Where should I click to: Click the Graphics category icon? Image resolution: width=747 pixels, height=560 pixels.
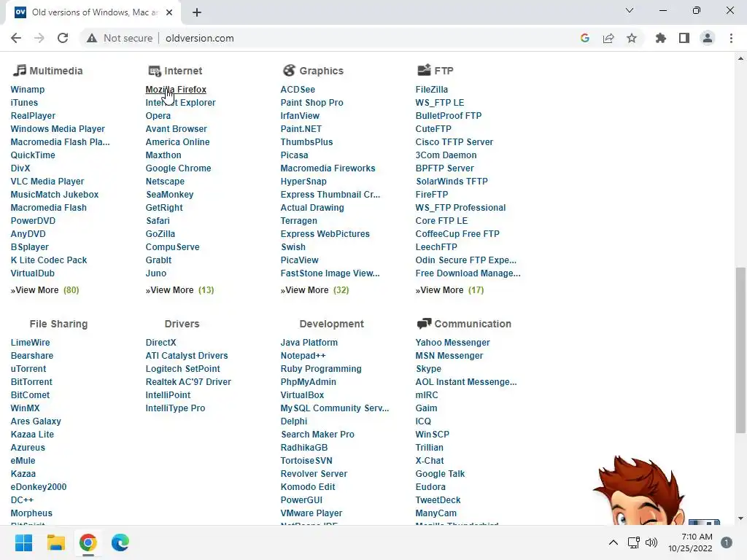(289, 71)
